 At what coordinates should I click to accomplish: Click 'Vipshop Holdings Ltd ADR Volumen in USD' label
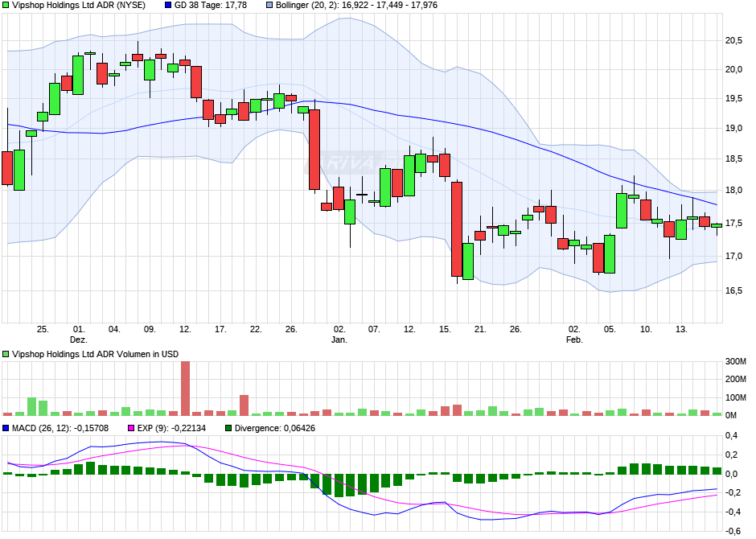tap(96, 354)
